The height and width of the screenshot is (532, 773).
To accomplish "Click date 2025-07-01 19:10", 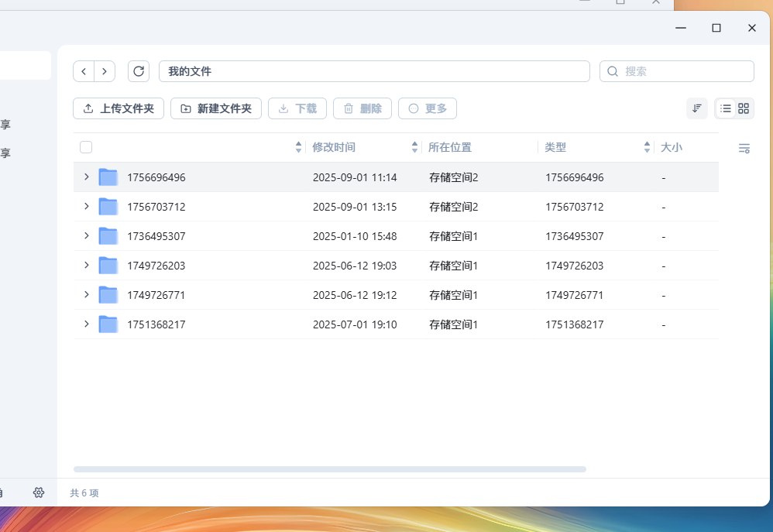I will (355, 325).
